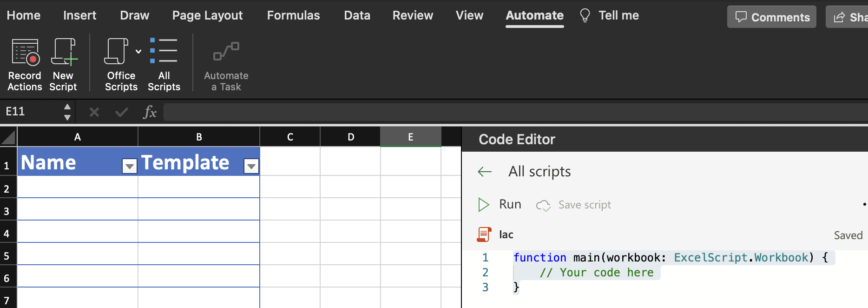Click cell C1 in the worksheet

(290, 161)
